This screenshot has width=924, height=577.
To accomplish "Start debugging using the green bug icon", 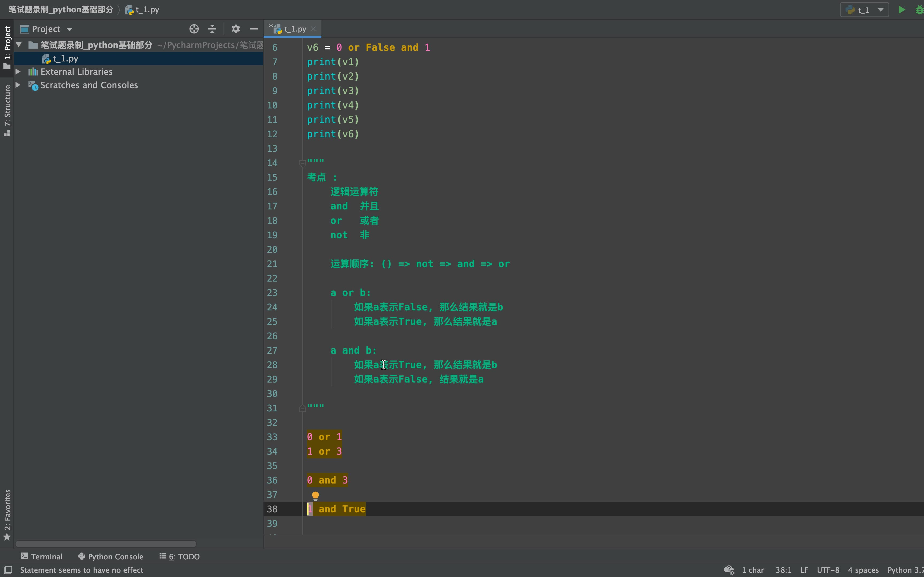I will tap(920, 9).
